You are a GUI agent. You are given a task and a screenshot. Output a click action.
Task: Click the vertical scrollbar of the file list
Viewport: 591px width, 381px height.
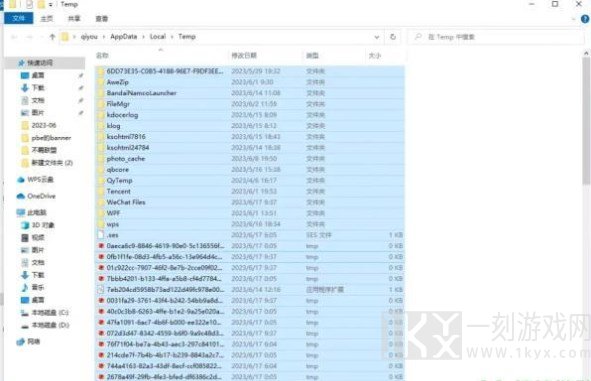tap(586, 121)
